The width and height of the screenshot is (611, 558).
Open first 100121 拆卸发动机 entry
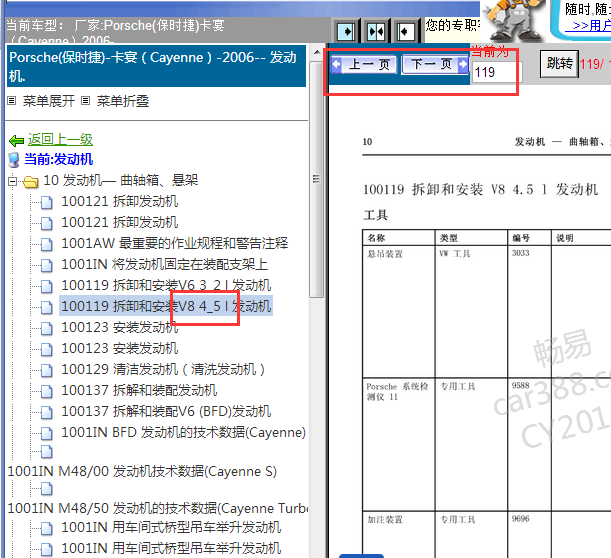120,201
